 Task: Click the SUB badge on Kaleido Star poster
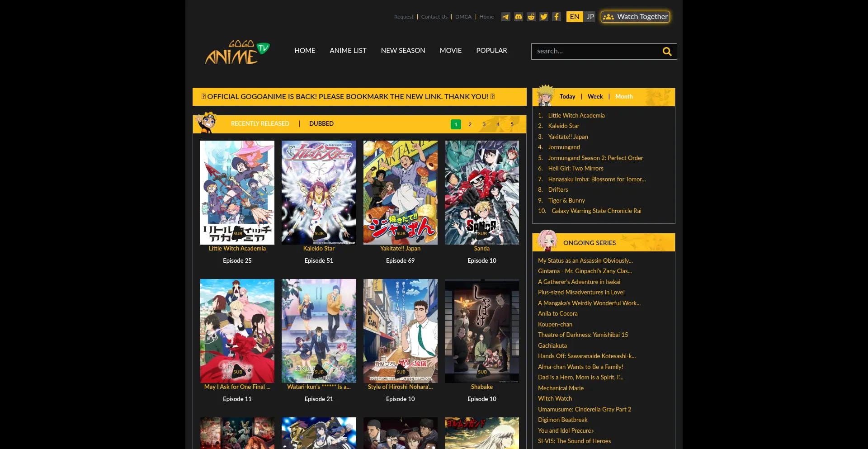pyautogui.click(x=319, y=233)
